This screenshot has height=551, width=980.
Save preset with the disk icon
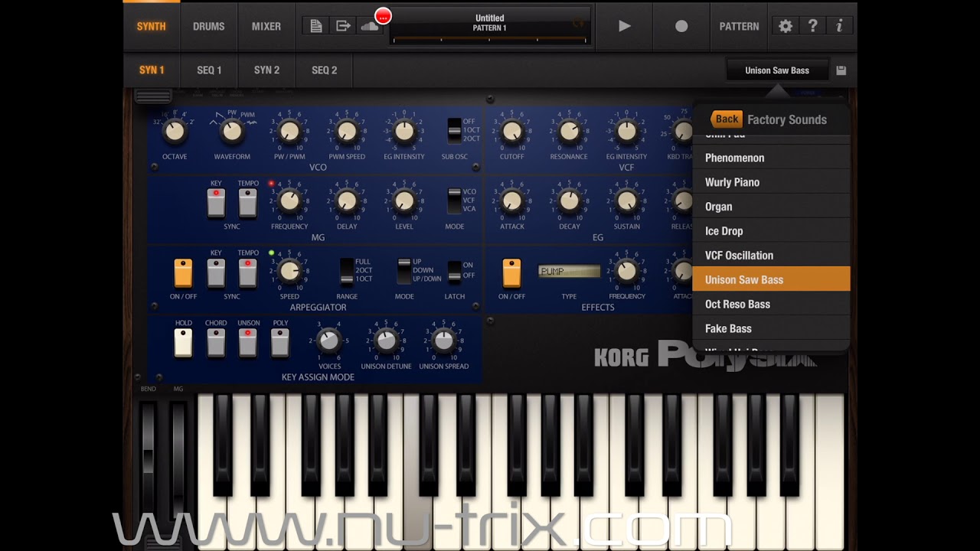tap(841, 70)
